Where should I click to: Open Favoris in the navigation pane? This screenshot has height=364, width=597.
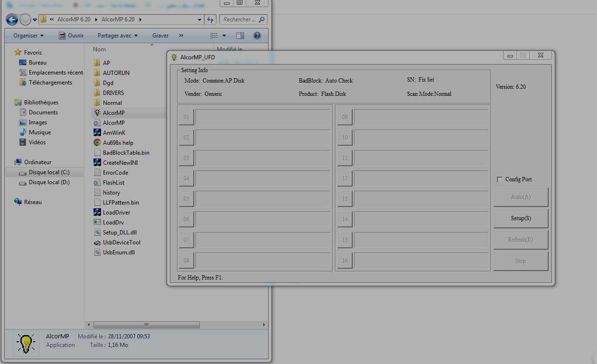click(33, 53)
